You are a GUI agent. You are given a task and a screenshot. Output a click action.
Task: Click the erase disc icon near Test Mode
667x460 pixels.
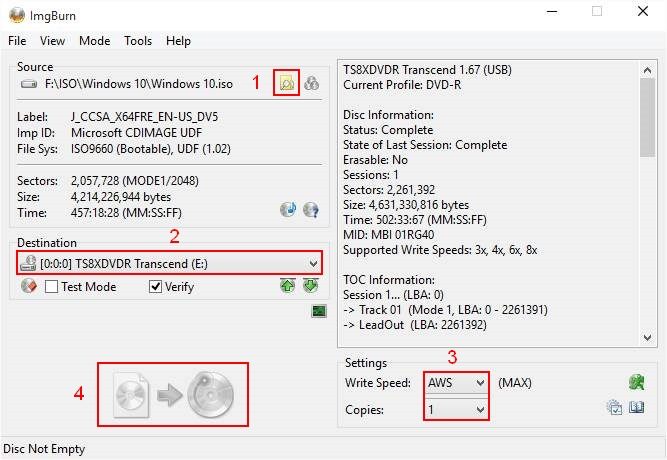tap(29, 286)
